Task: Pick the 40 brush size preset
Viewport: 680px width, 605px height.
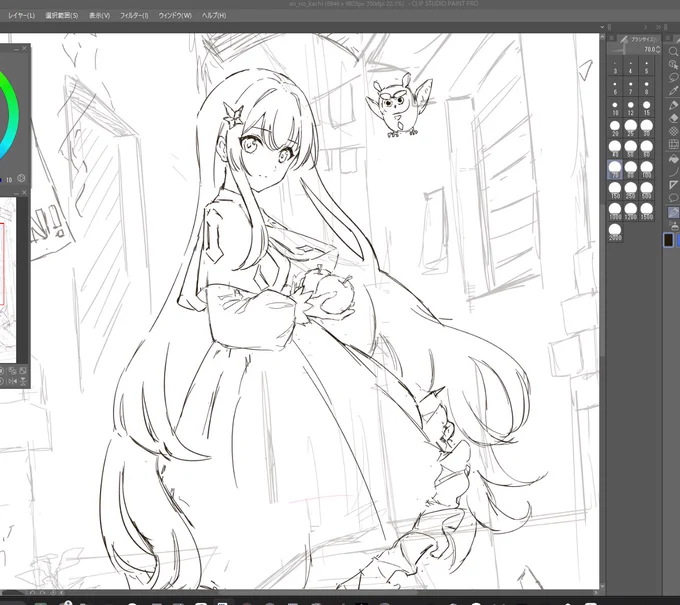Action: pyautogui.click(x=615, y=149)
